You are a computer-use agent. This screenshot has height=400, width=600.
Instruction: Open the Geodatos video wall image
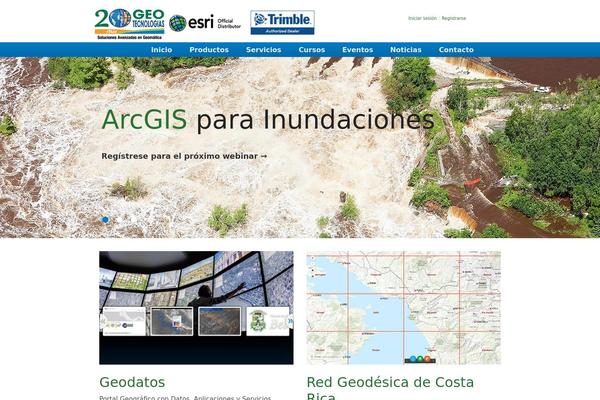point(196,308)
